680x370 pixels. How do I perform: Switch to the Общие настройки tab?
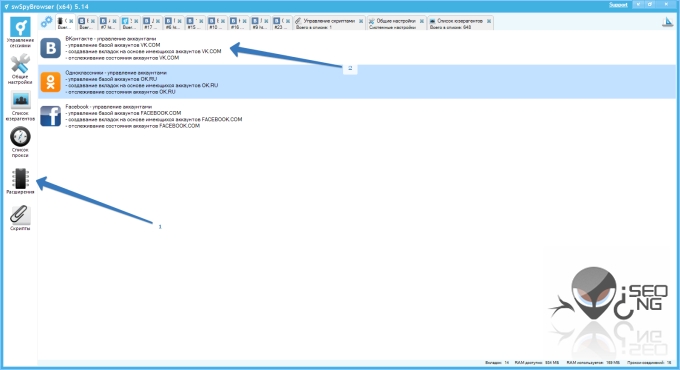coord(396,23)
